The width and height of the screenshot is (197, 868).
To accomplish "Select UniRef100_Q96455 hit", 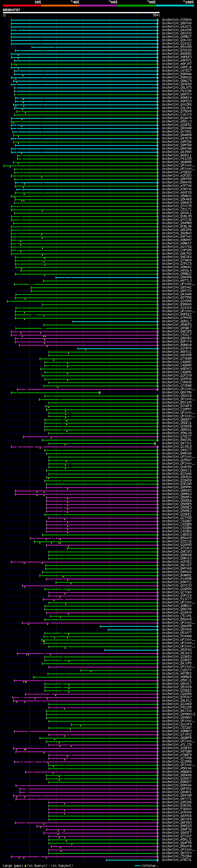I will tap(176, 626).
